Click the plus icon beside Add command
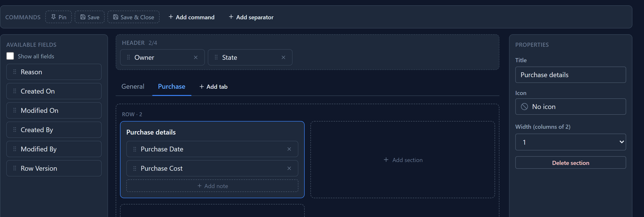Image resolution: width=644 pixels, height=217 pixels. pyautogui.click(x=171, y=16)
